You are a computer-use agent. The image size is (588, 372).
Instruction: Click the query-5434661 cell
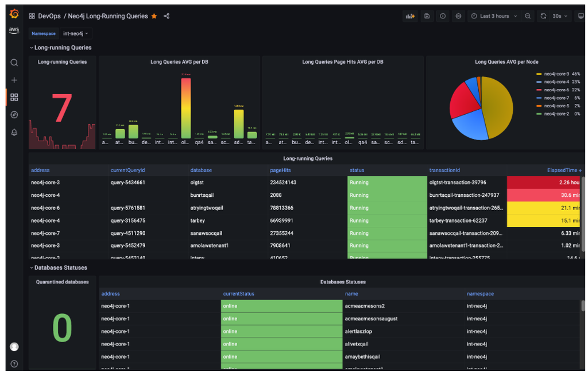pos(127,183)
